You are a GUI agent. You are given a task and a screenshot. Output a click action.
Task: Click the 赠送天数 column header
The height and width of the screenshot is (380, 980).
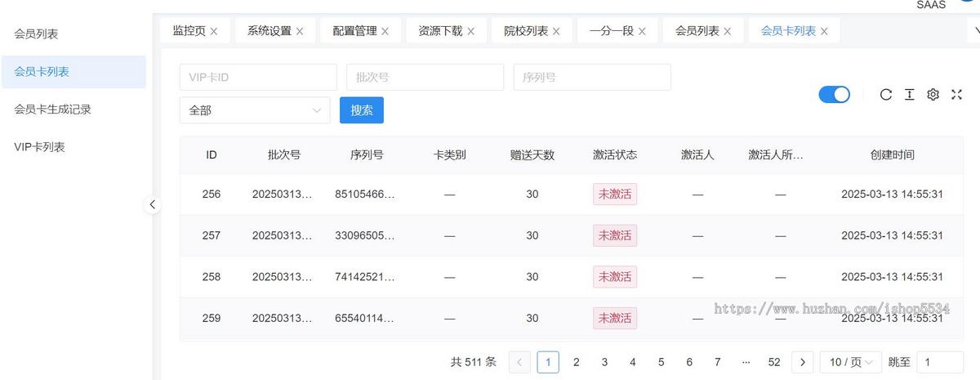pos(532,154)
